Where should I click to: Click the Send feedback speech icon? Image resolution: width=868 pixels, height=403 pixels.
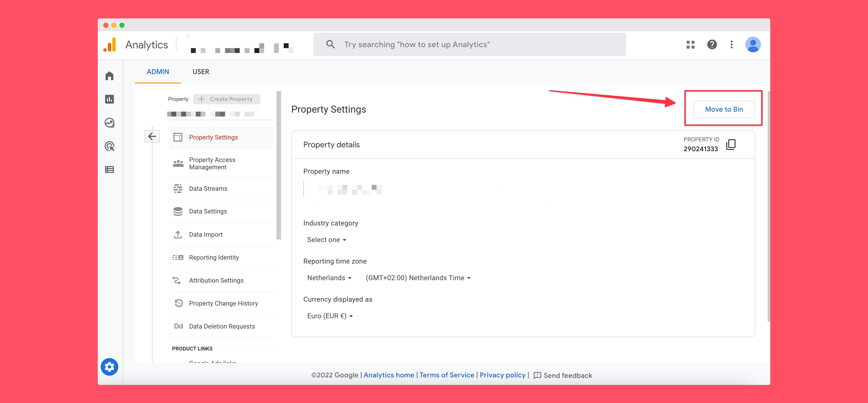(537, 375)
